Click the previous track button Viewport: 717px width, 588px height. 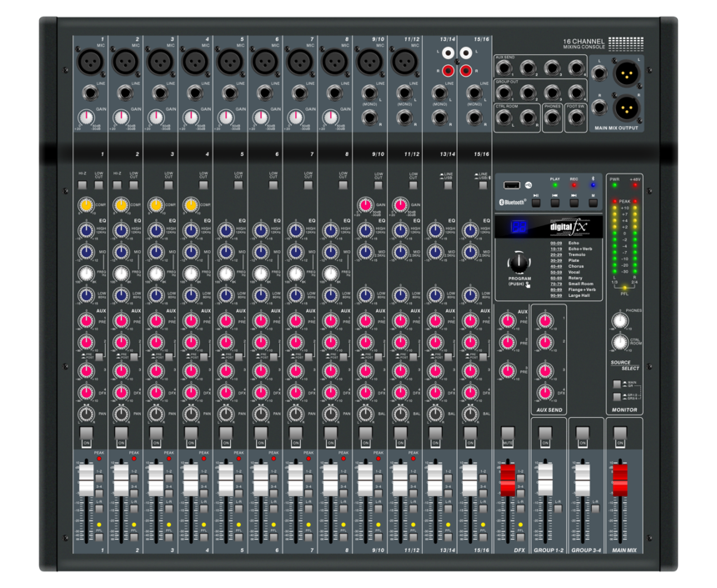pos(554,202)
